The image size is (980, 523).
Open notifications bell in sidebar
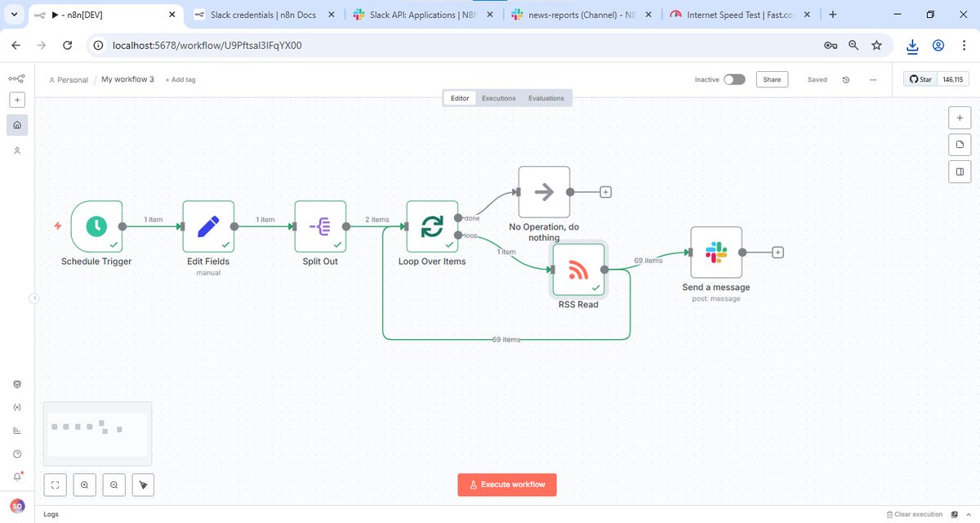click(x=17, y=476)
